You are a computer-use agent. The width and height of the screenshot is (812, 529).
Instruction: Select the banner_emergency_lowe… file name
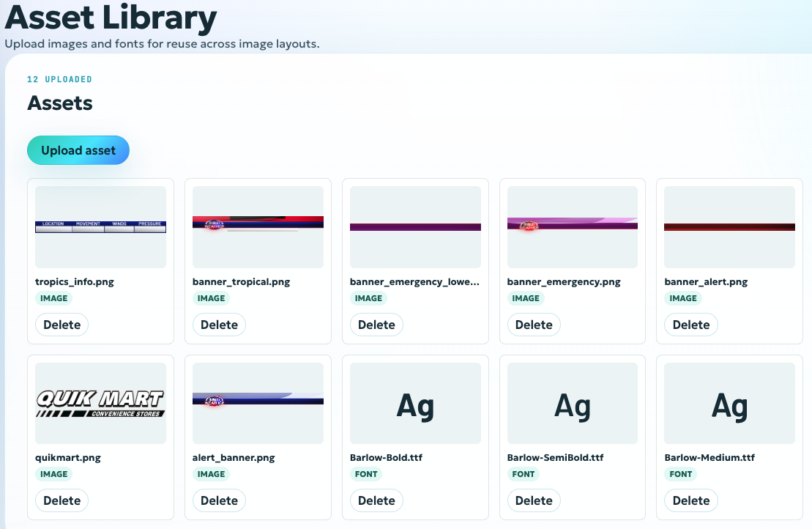pos(415,282)
